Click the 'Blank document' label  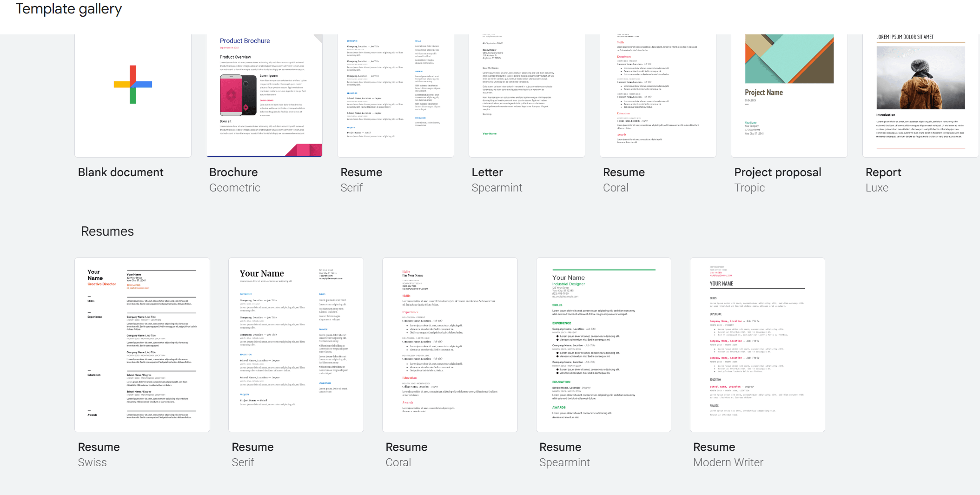coord(121,172)
